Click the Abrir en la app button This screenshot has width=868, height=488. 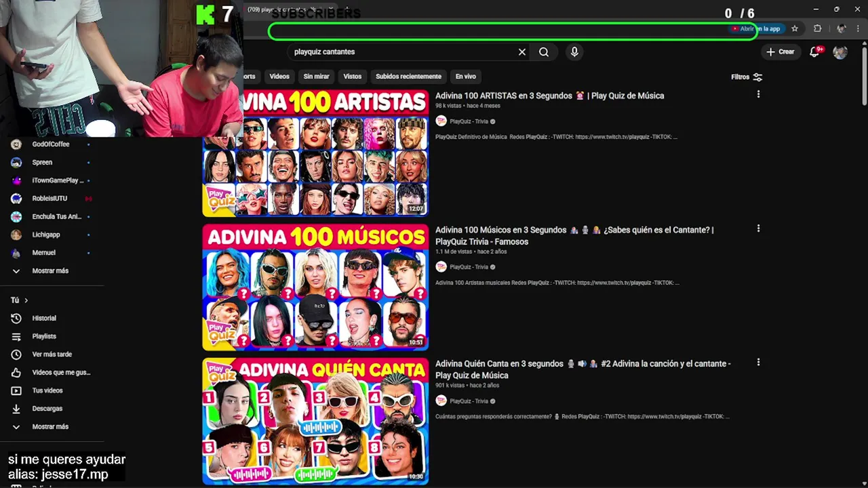[x=756, y=28]
